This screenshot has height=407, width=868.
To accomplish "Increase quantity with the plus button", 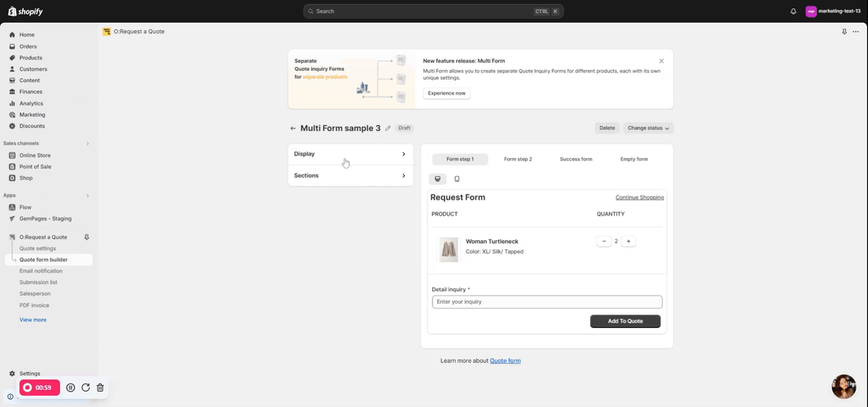I will 629,242.
